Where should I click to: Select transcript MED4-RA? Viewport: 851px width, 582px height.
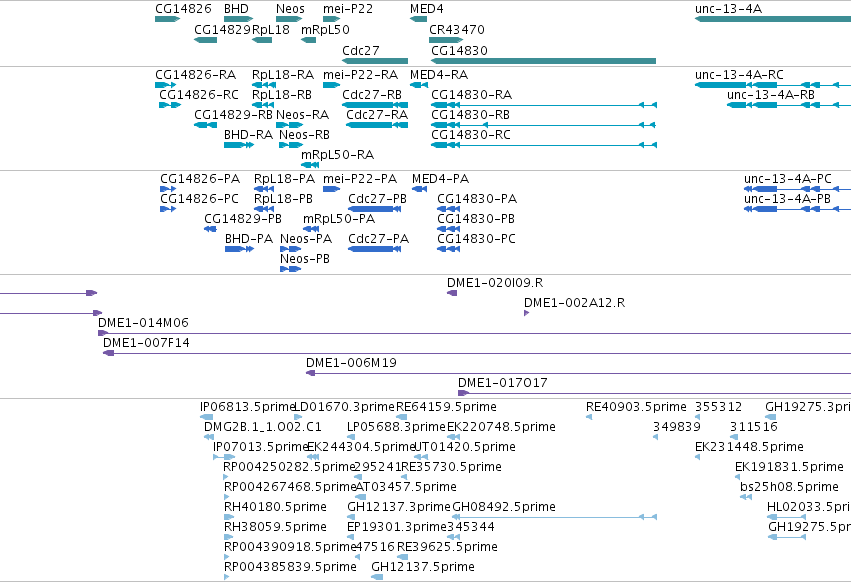coord(419,85)
